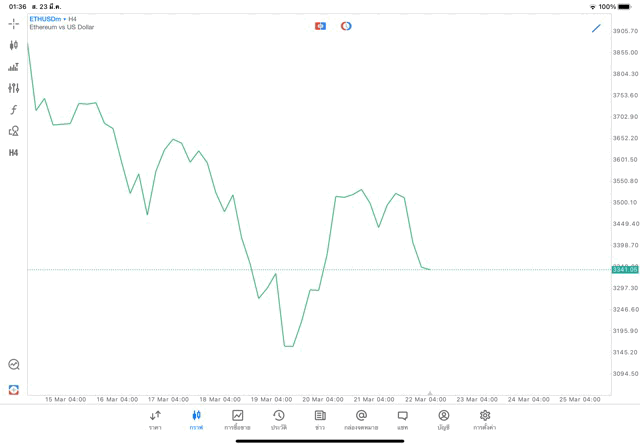
Task: Open the กล่องจดหมาย (Mailbox) tab
Action: click(361, 420)
